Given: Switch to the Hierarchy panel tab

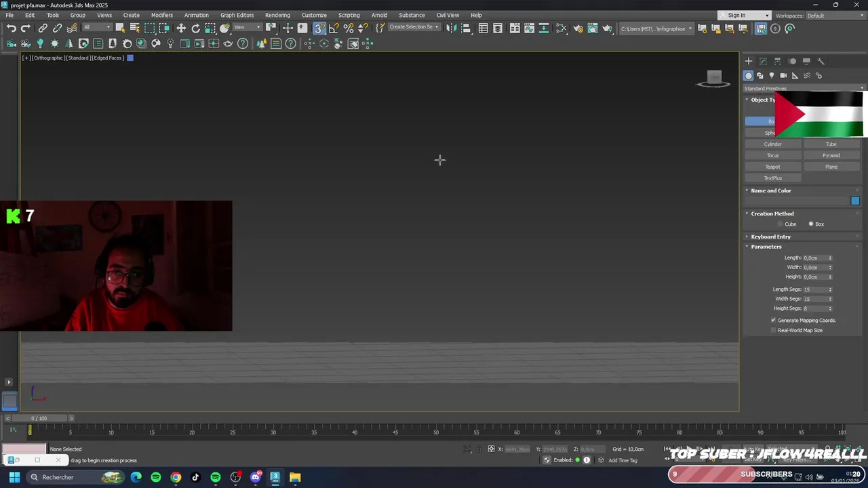Looking at the screenshot, I should 778,61.
